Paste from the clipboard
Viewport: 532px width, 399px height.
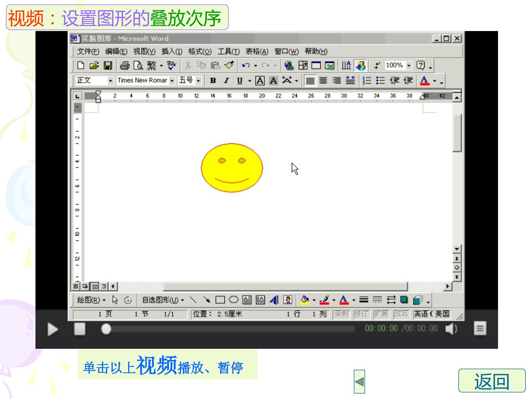215,66
